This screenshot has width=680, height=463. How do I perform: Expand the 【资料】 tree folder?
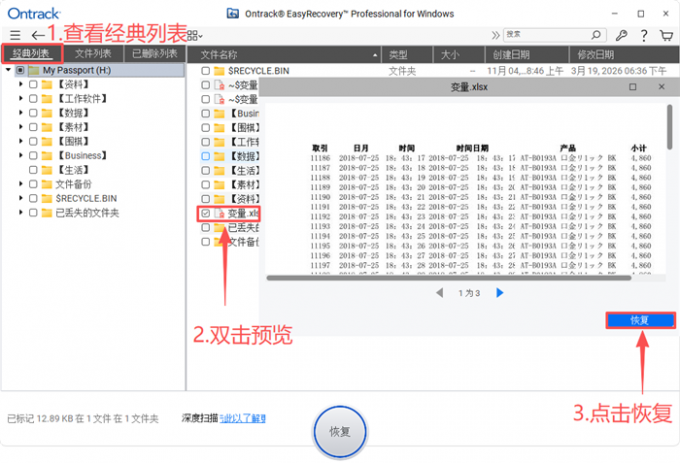(20, 84)
